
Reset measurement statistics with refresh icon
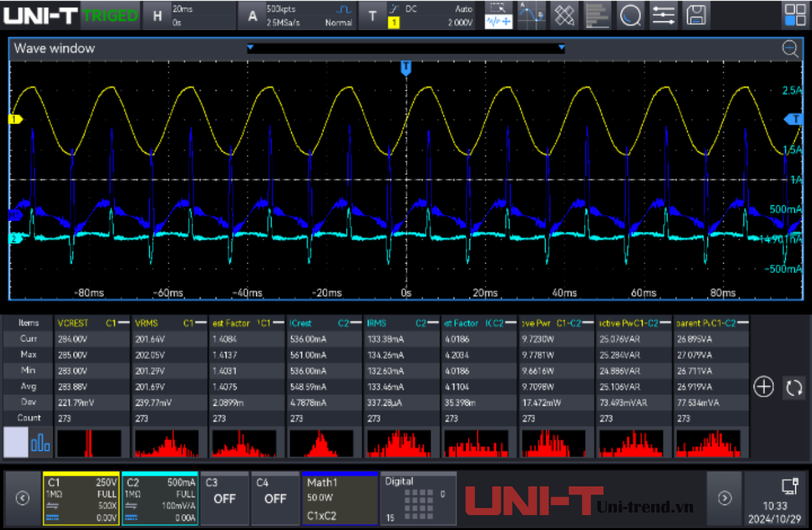pos(794,387)
